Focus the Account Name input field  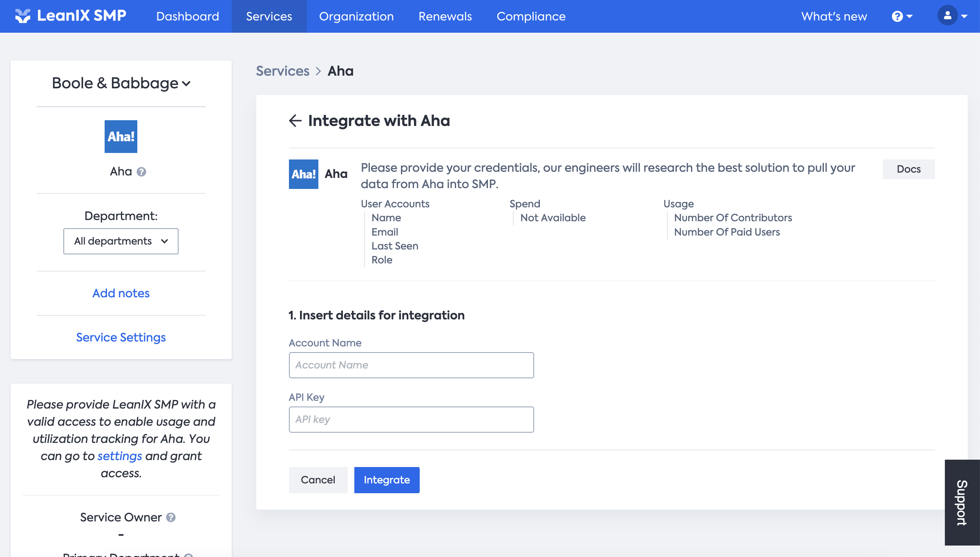pos(411,365)
